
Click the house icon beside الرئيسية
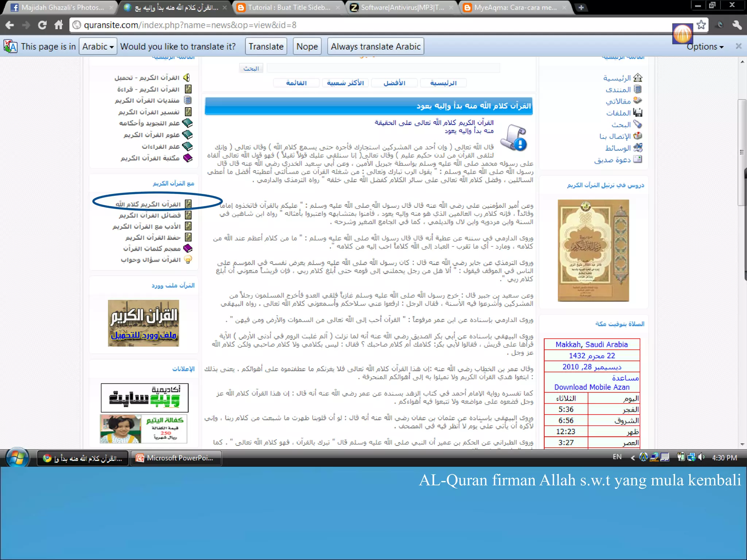[x=638, y=78]
